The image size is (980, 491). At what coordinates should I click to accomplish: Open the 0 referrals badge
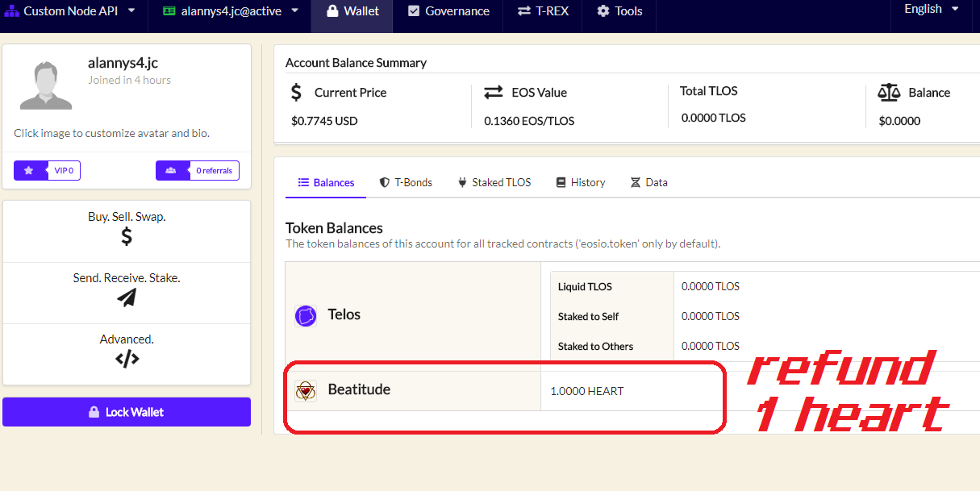[x=198, y=171]
